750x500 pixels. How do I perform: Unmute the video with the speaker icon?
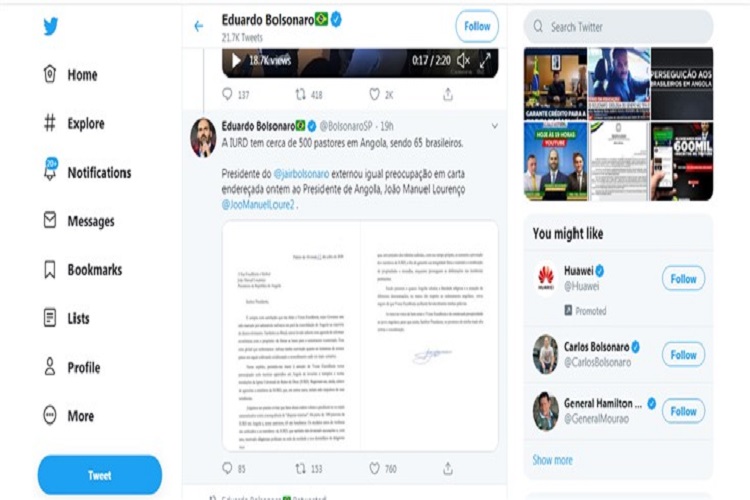tap(463, 60)
